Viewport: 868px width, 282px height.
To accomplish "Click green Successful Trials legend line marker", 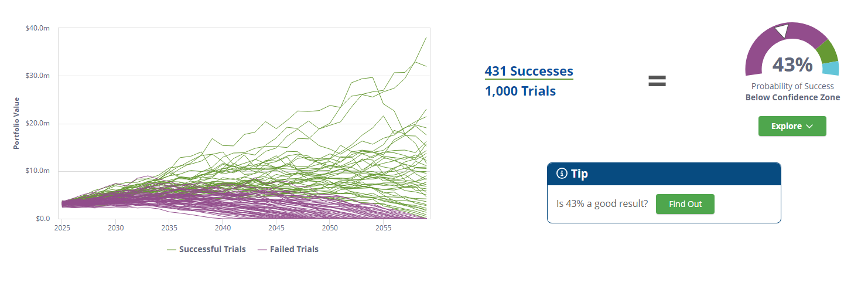I will coord(172,249).
